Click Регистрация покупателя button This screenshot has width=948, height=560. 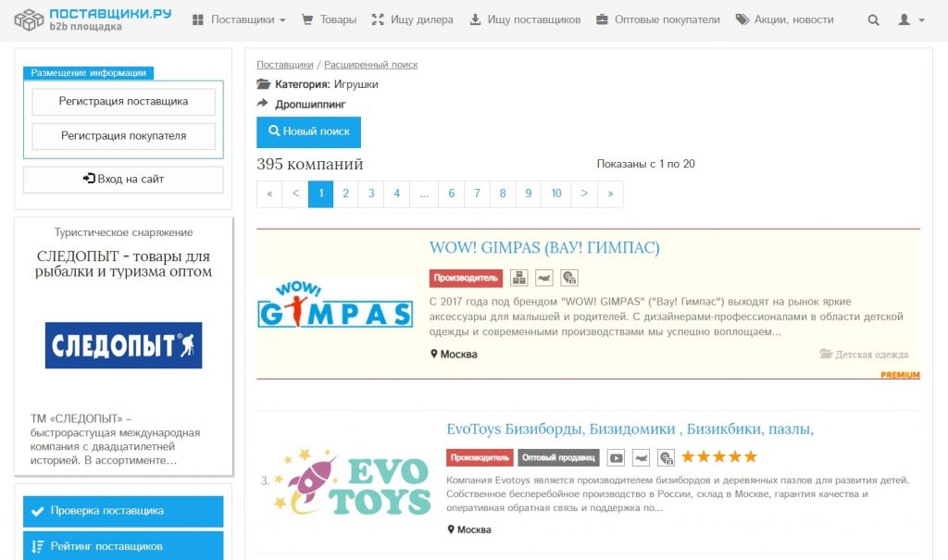click(x=123, y=136)
